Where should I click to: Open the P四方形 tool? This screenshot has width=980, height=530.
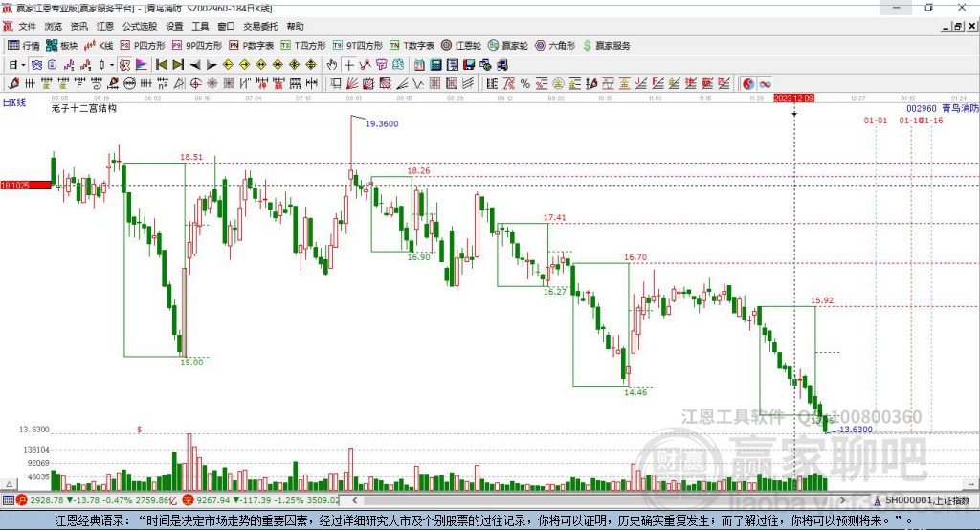coord(143,46)
